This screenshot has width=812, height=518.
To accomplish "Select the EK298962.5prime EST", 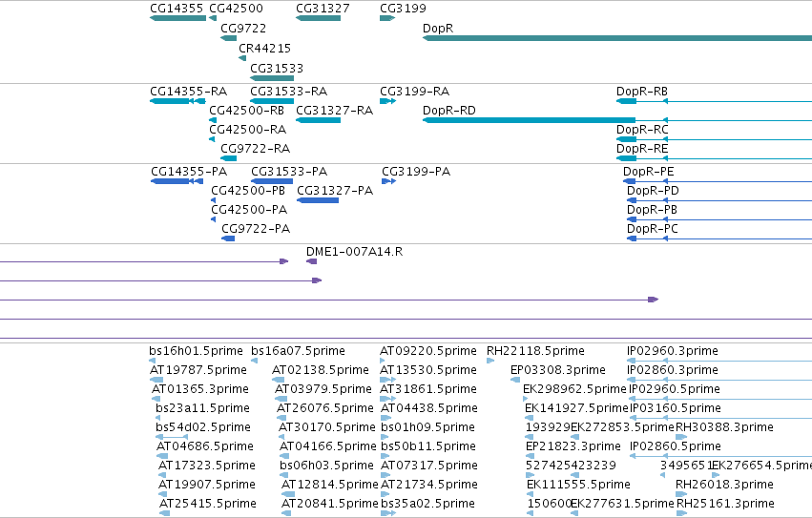I will click(x=525, y=399).
